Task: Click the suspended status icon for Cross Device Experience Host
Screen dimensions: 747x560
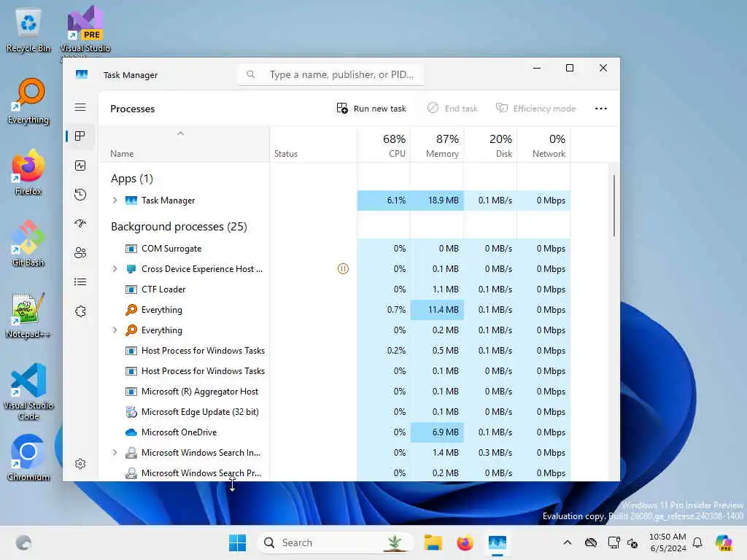Action: tap(343, 269)
